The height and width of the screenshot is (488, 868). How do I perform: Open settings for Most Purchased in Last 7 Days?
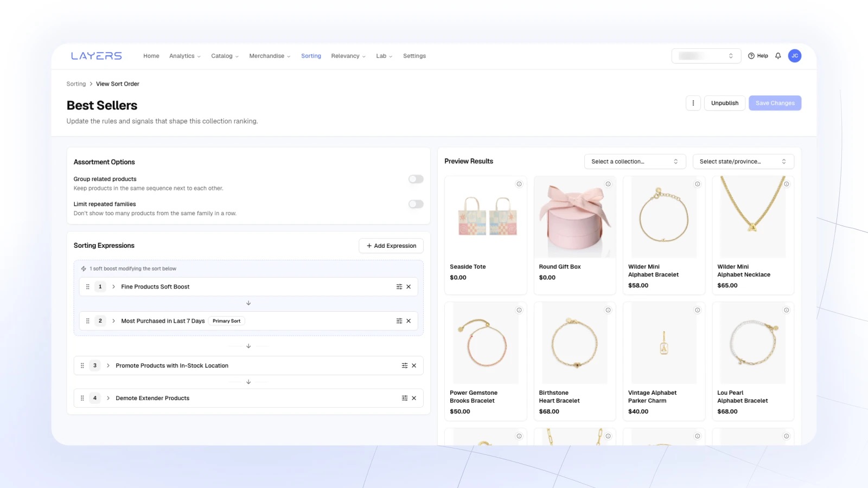pyautogui.click(x=399, y=321)
